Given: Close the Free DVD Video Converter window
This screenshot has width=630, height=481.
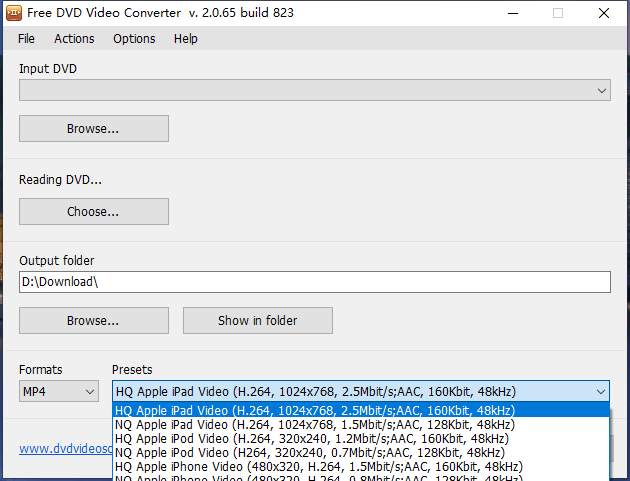Looking at the screenshot, I should tap(603, 13).
